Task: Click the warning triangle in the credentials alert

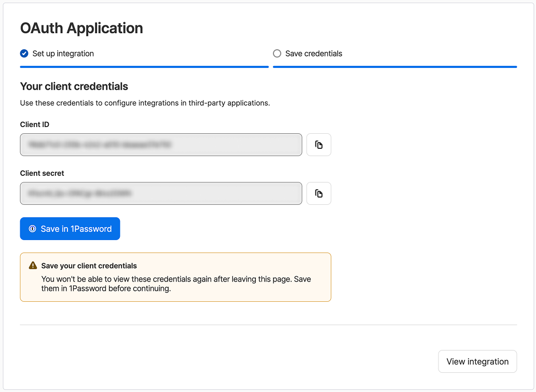Action: pyautogui.click(x=33, y=265)
